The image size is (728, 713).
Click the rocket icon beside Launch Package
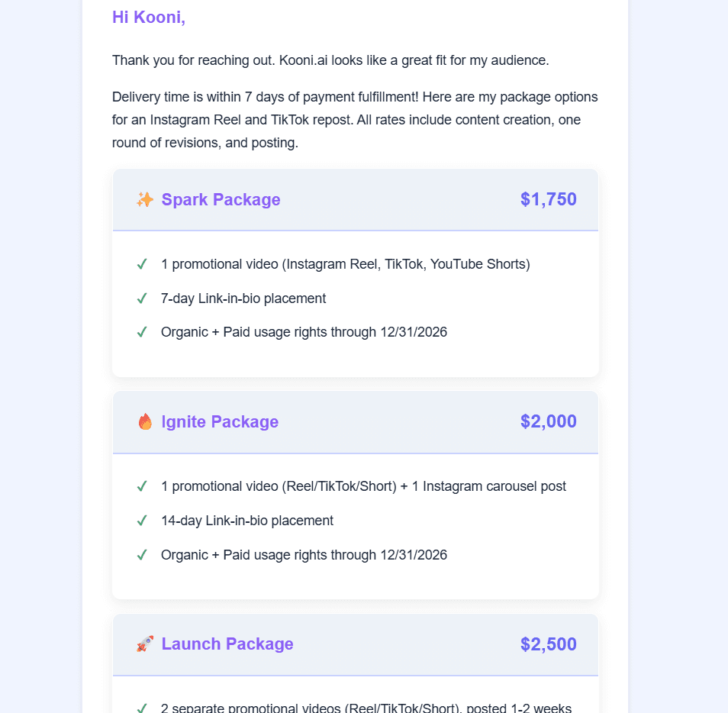pyautogui.click(x=145, y=644)
